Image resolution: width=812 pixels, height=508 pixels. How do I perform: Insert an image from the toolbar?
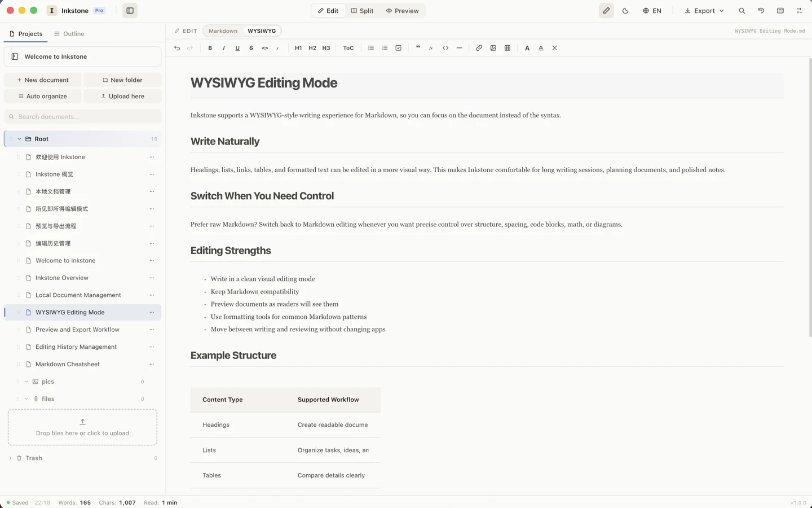493,48
